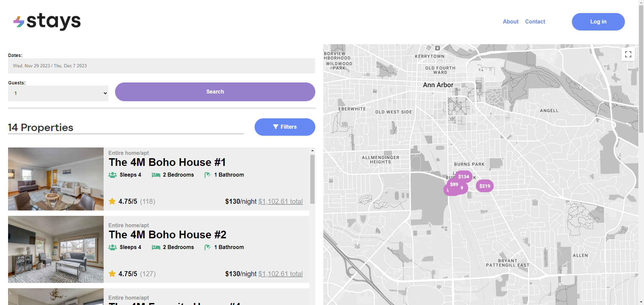Screen dimensions: 644x305
Task: Click the guests icon for Boho House #2
Action: 113,247
